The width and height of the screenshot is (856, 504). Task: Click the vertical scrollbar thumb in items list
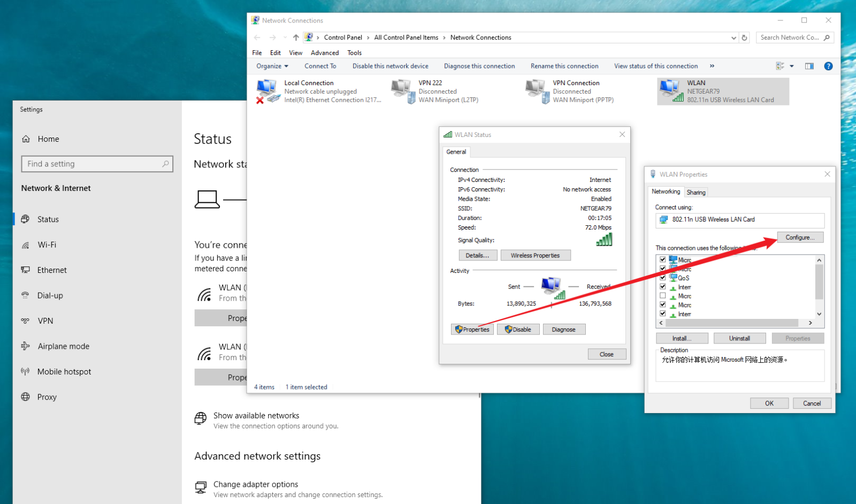(x=819, y=281)
